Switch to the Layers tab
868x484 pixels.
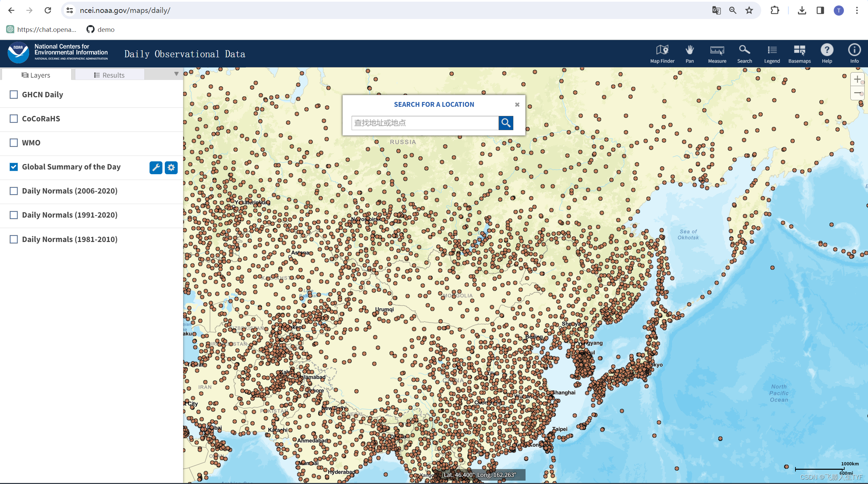coord(36,75)
